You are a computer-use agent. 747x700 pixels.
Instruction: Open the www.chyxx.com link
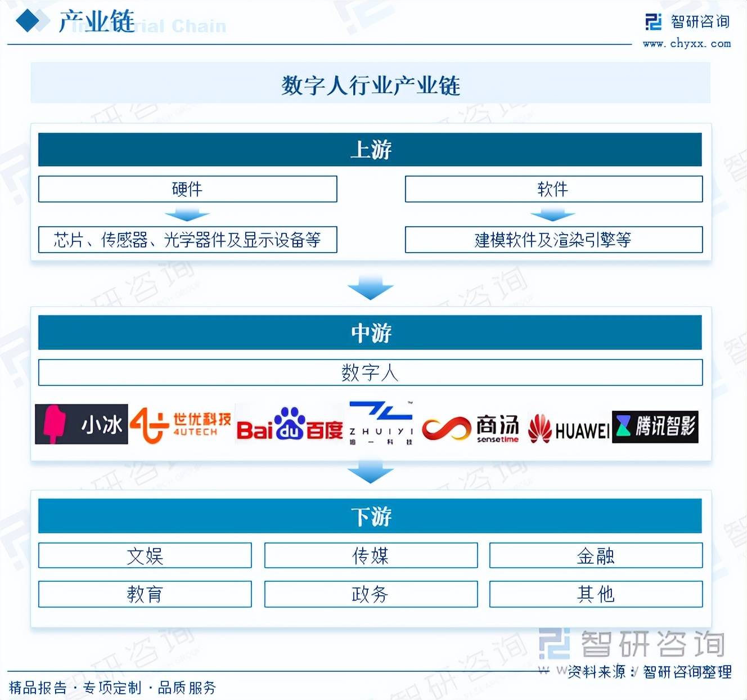(687, 44)
